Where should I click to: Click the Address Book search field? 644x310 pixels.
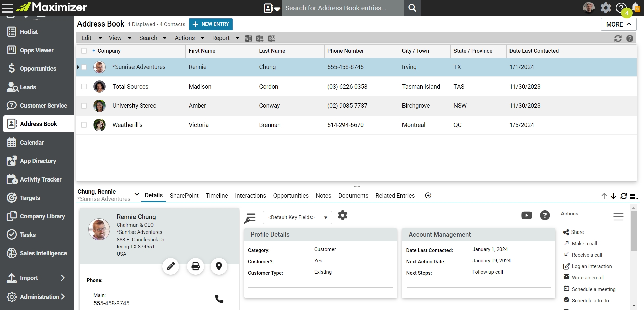coord(342,8)
